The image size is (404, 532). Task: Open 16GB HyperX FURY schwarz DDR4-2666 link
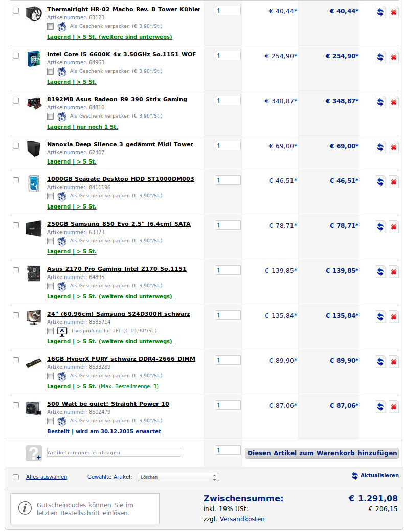click(121, 359)
